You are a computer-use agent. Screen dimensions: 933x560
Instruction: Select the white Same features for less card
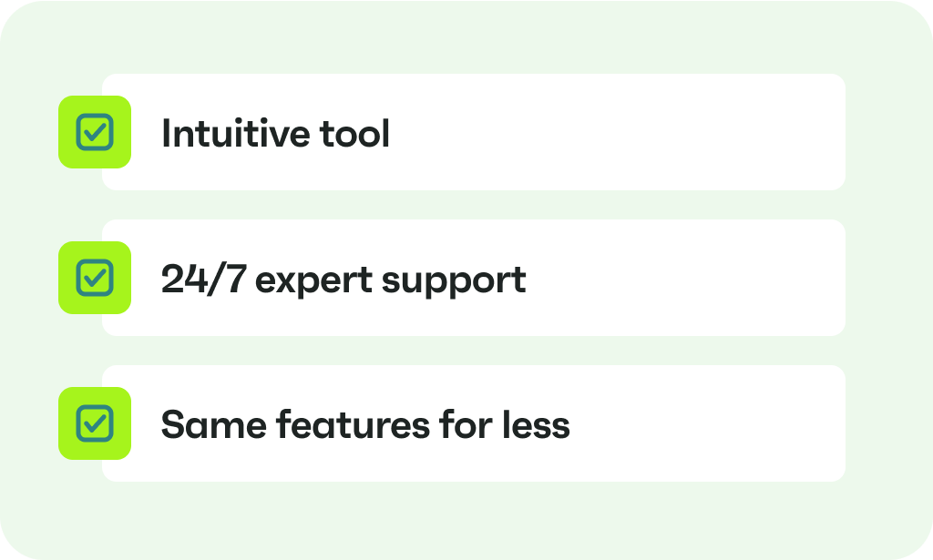[x=474, y=423]
